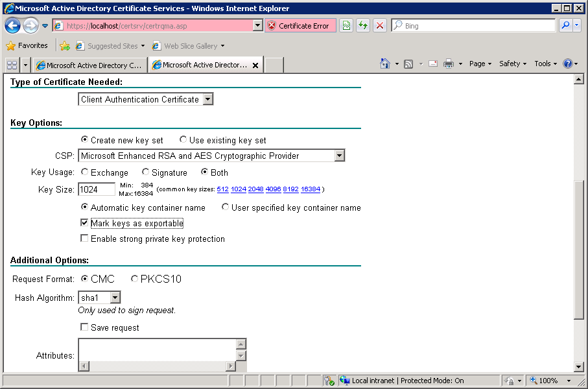Click the RSS feeds icon
Viewport: 588px width, 389px height.
click(x=408, y=64)
